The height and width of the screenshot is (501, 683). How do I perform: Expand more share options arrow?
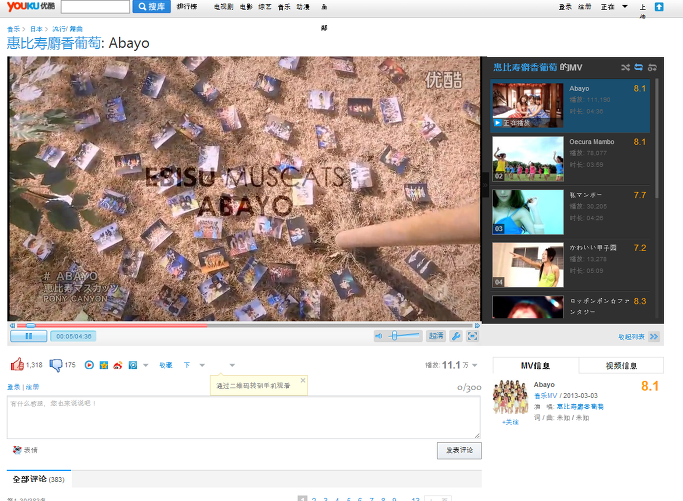145,365
